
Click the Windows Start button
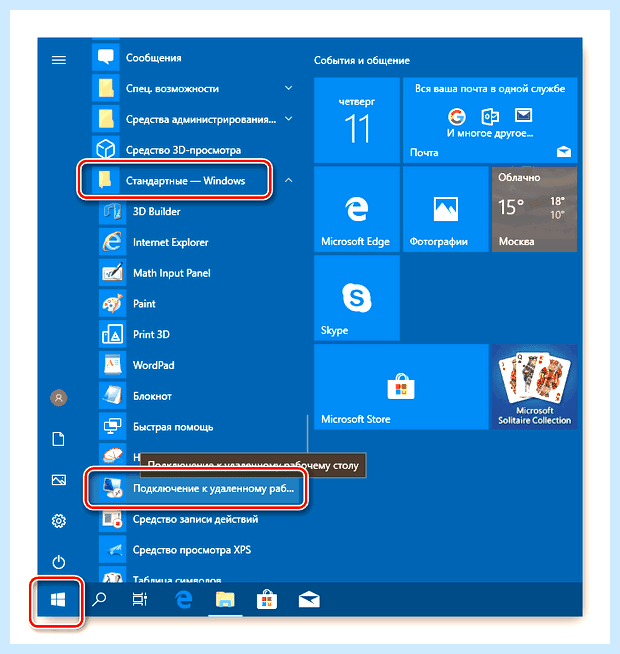(x=58, y=600)
